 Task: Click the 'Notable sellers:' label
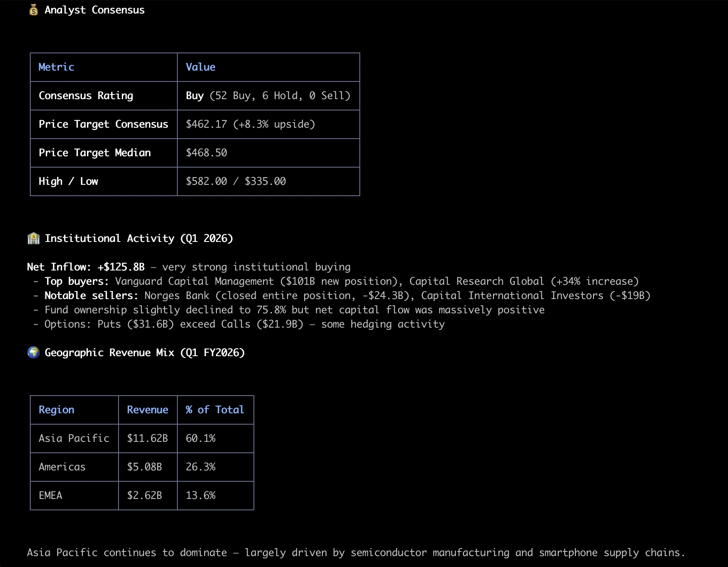(x=91, y=296)
